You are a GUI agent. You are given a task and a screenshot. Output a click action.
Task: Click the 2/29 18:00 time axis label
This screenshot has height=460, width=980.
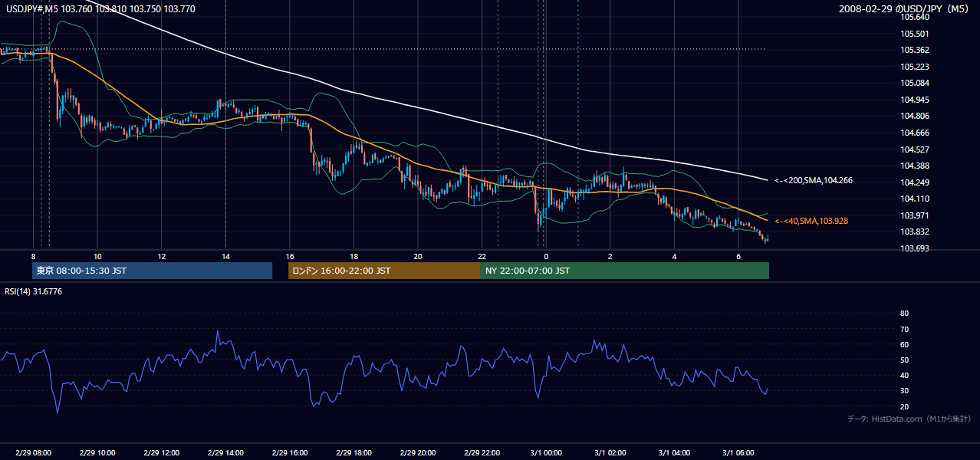354,453
